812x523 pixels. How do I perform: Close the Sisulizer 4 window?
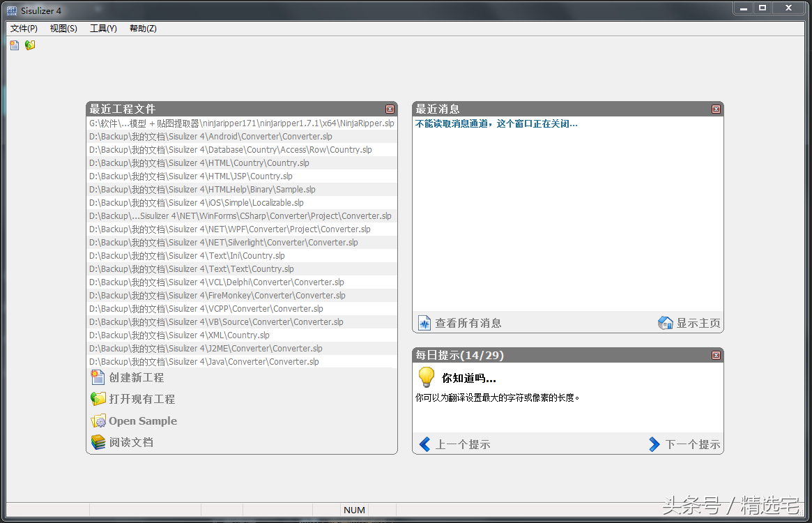tap(789, 8)
